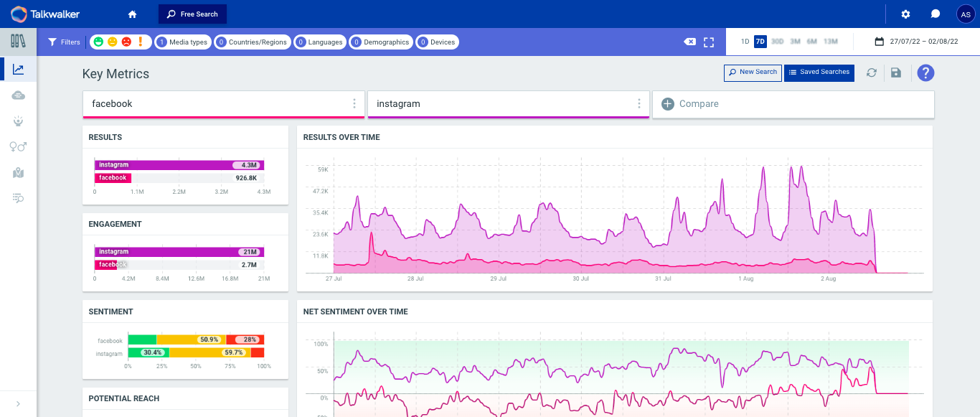Image resolution: width=980 pixels, height=417 pixels.
Task: Click the RESULTS OVER TIME heading
Action: pyautogui.click(x=341, y=138)
